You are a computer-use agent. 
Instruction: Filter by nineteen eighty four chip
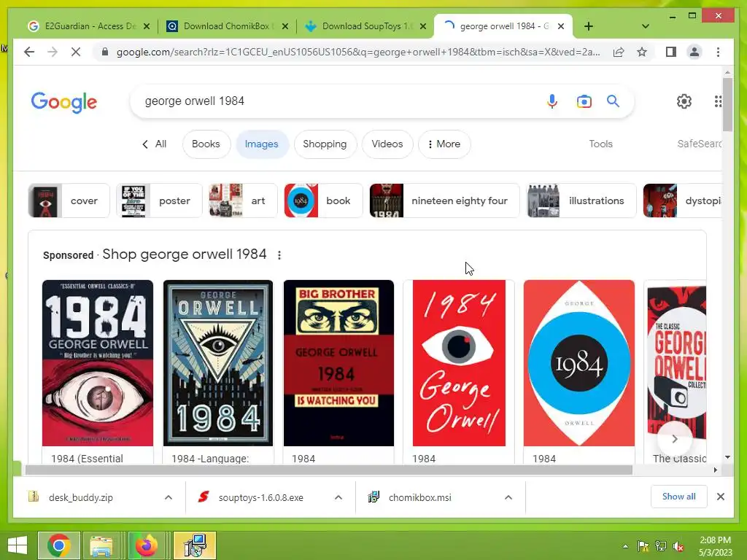[444, 201]
